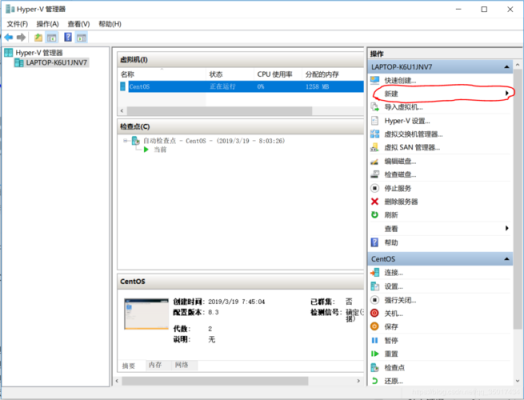Expand the 查看 submenu in actions pane

[x=441, y=229]
